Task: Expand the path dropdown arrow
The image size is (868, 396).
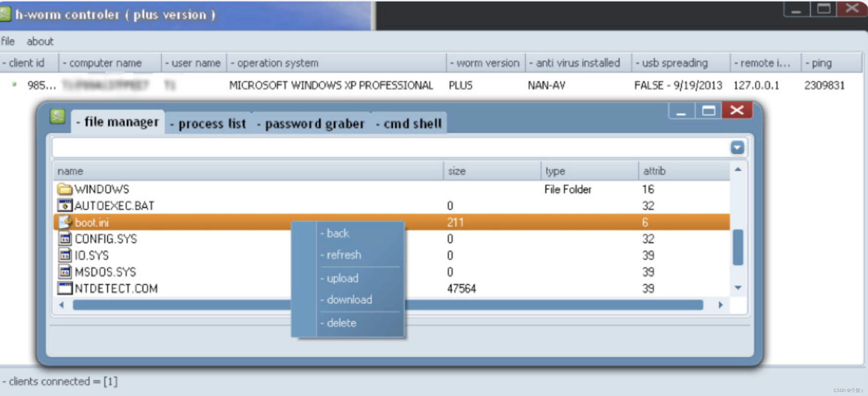Action: click(737, 148)
